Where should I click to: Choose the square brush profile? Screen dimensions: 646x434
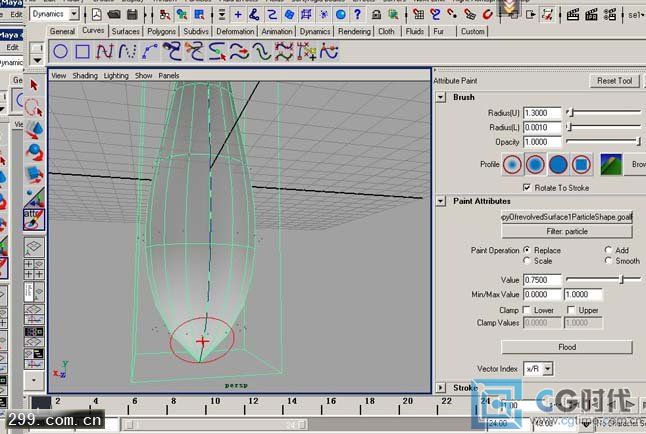point(581,164)
